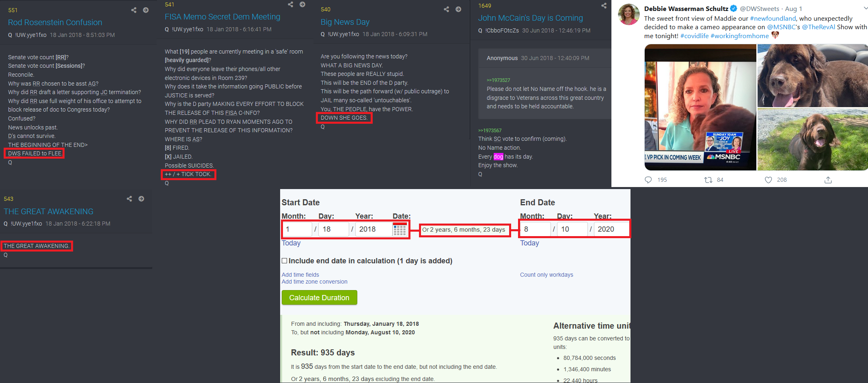The image size is (868, 383).
Task: Focus the end date Day field
Action: click(x=572, y=229)
